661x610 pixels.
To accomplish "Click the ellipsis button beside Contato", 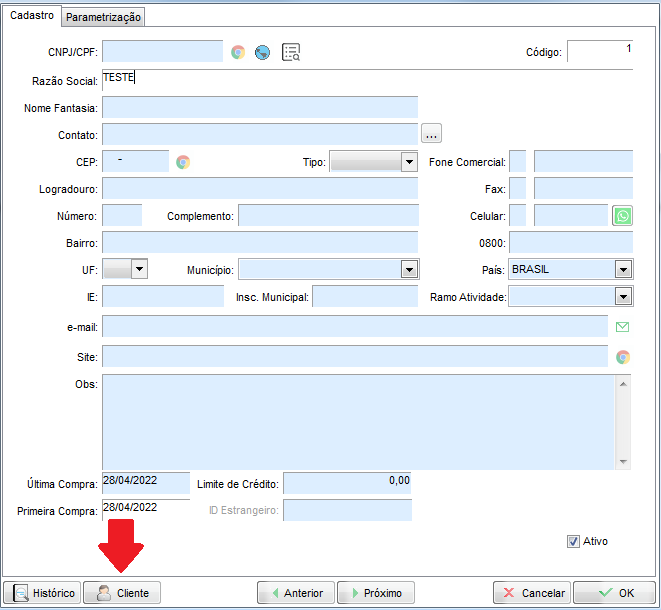I will tap(431, 134).
